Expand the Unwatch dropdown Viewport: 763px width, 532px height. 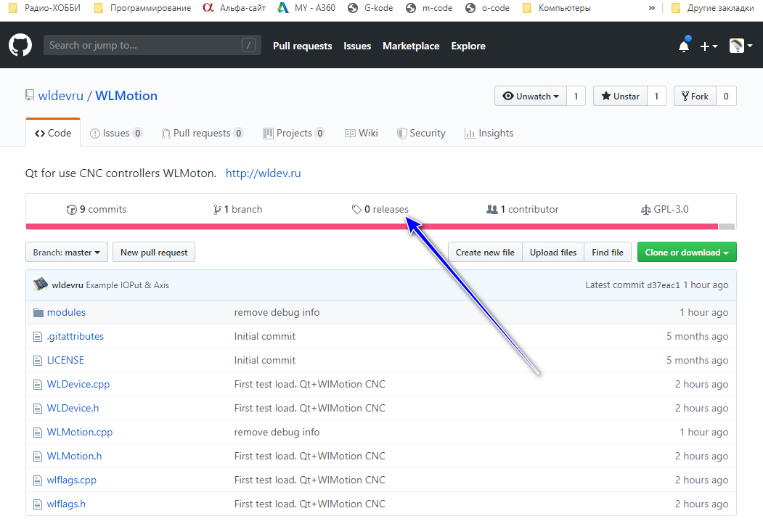531,96
